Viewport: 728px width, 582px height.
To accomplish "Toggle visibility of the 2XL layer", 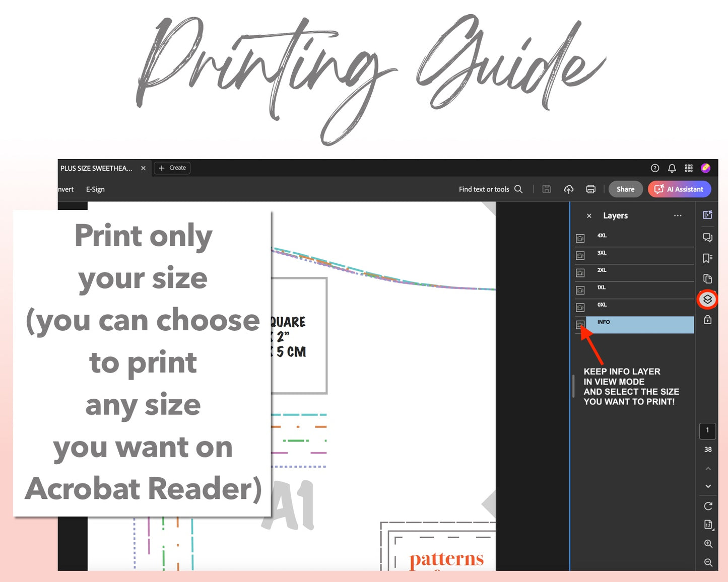I will (580, 273).
